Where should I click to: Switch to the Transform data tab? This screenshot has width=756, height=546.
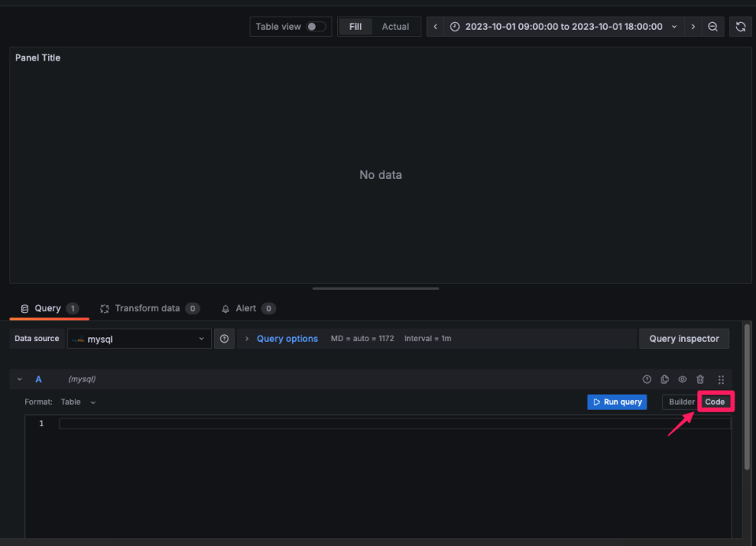[x=150, y=308]
